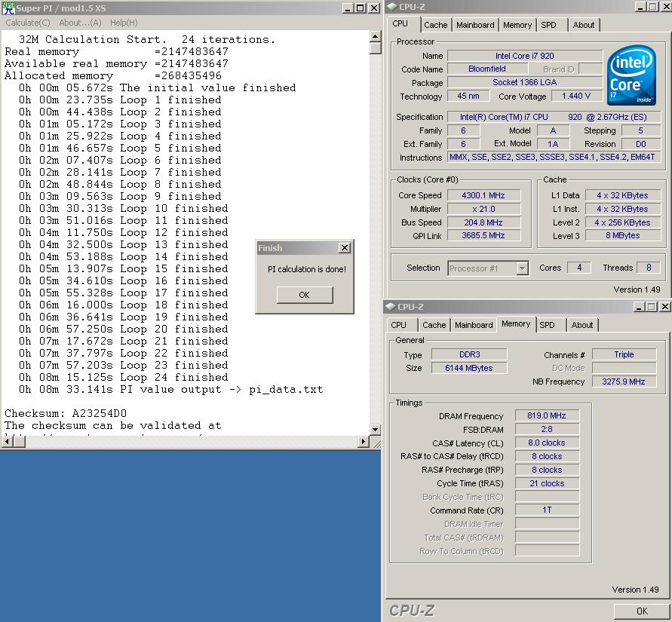
Task: Close the Finish dialog with its X
Action: (345, 248)
